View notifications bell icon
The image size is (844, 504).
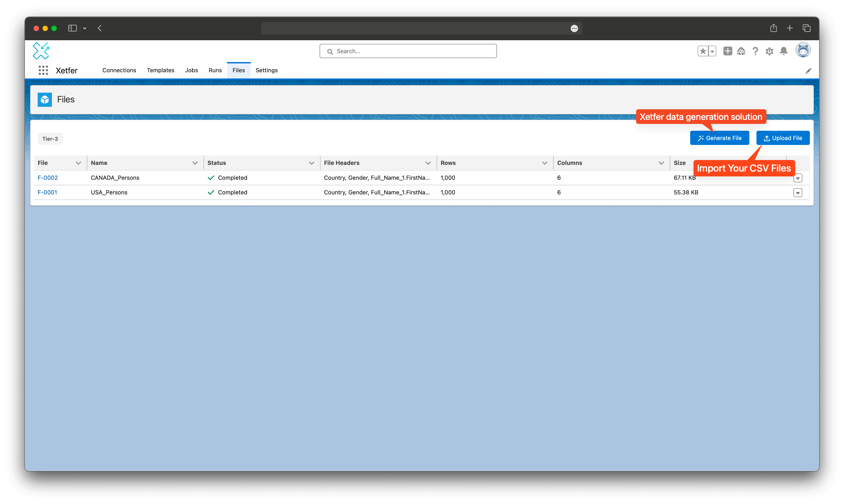coord(783,51)
